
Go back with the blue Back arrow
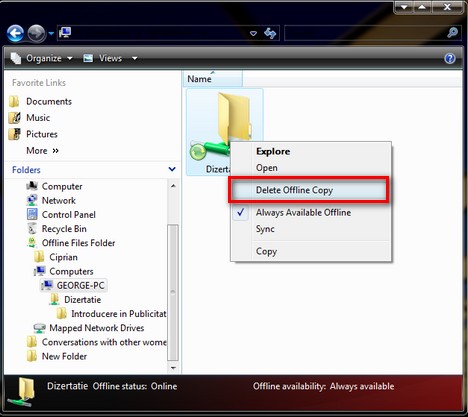pyautogui.click(x=15, y=34)
